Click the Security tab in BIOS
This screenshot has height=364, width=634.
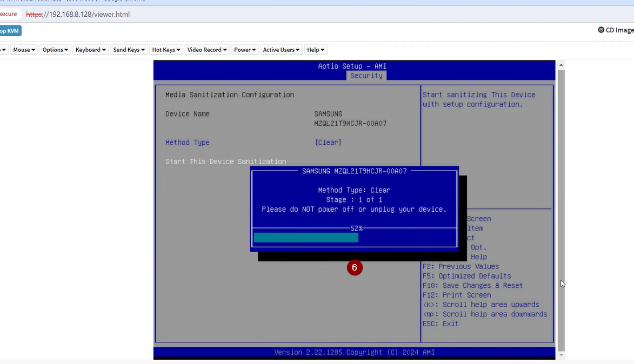[366, 76]
